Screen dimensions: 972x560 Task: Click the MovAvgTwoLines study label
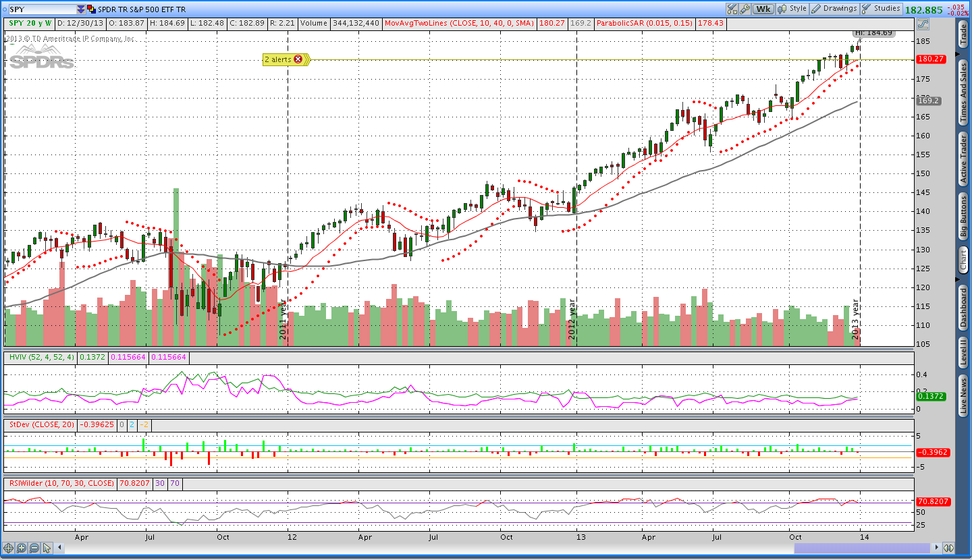460,23
